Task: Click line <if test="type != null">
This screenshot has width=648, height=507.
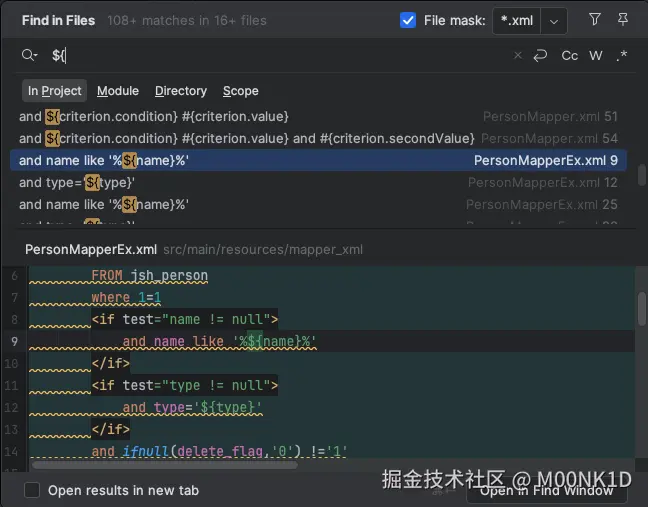Action: pyautogui.click(x=185, y=386)
